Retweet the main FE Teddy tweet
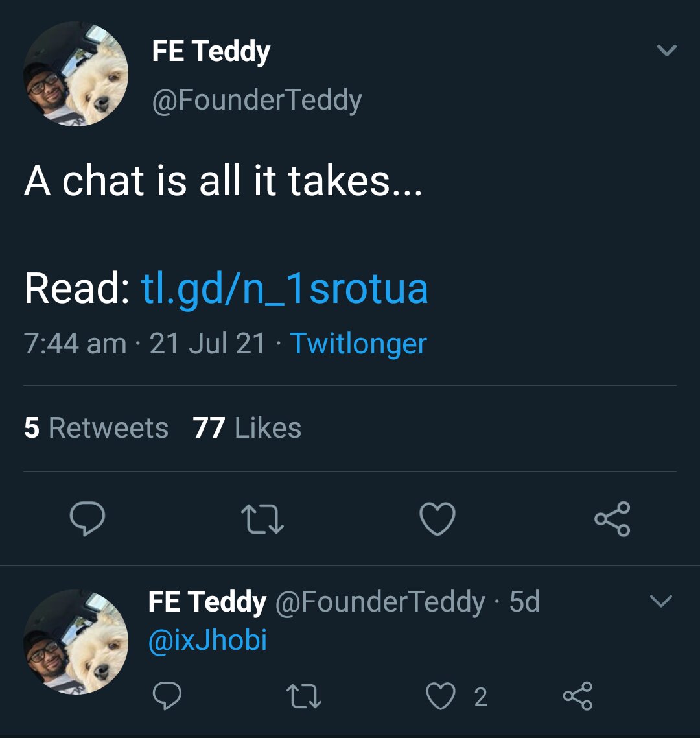700x738 pixels. coord(262,519)
